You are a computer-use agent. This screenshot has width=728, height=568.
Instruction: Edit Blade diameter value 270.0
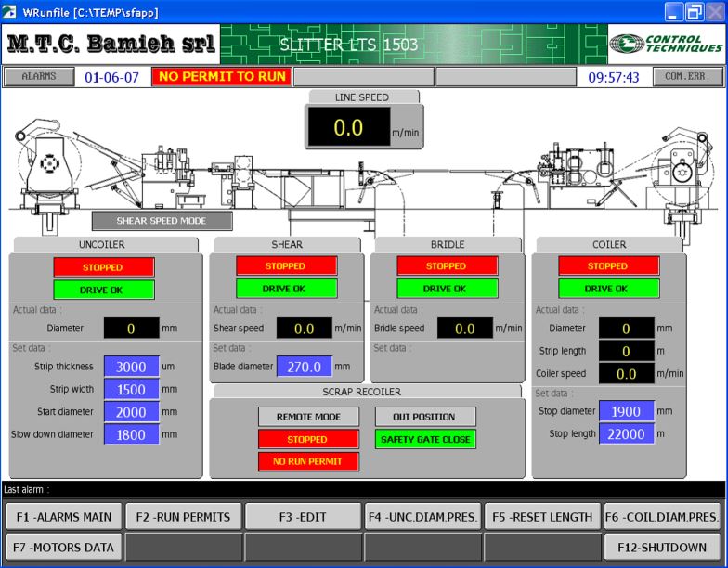tap(305, 367)
